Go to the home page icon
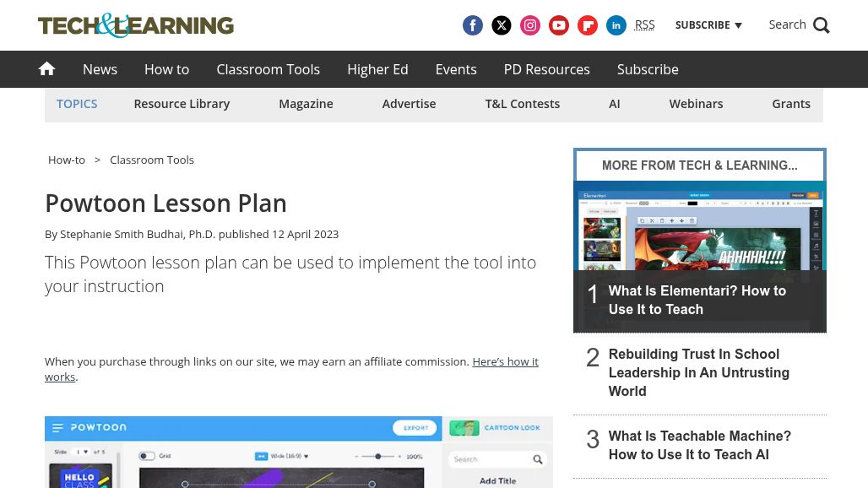 click(46, 68)
